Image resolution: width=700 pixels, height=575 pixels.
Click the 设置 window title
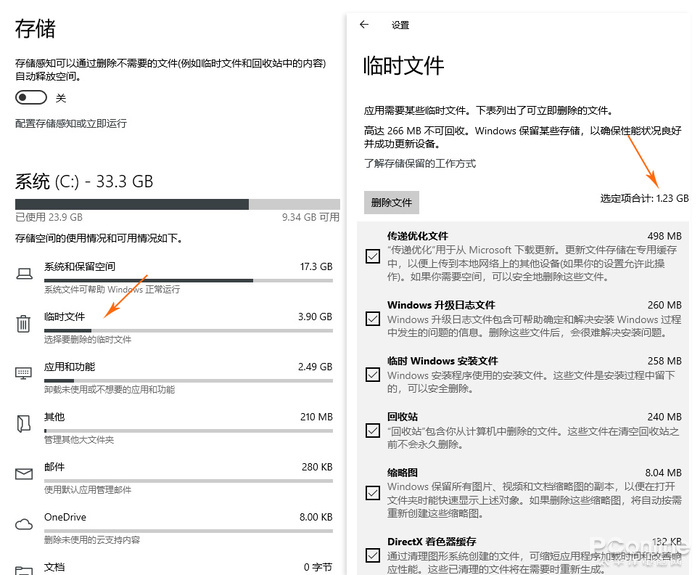click(x=400, y=25)
